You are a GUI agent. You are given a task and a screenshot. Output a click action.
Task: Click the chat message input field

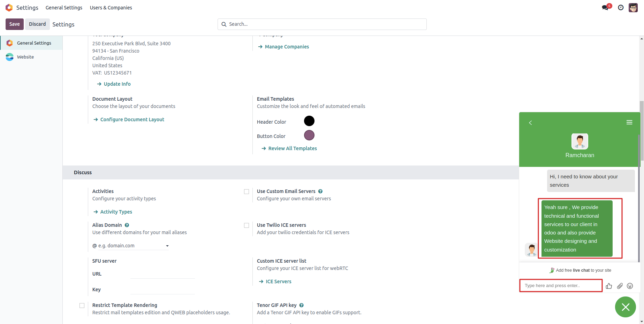[x=561, y=286]
